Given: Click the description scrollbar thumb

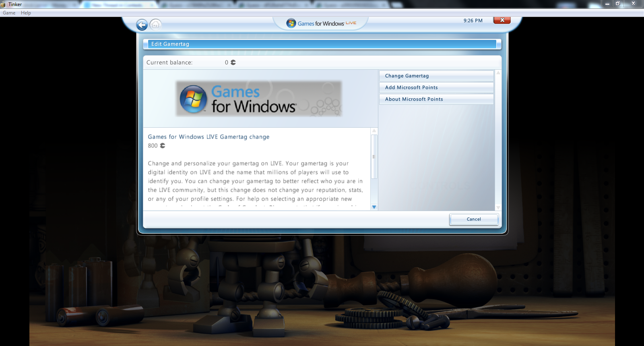Looking at the screenshot, I should (374, 157).
